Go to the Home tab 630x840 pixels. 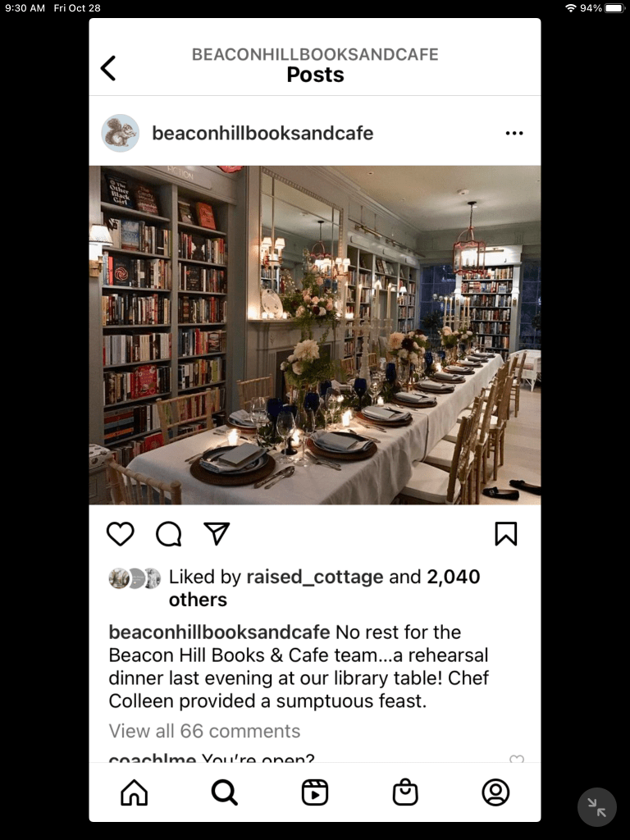click(x=134, y=792)
